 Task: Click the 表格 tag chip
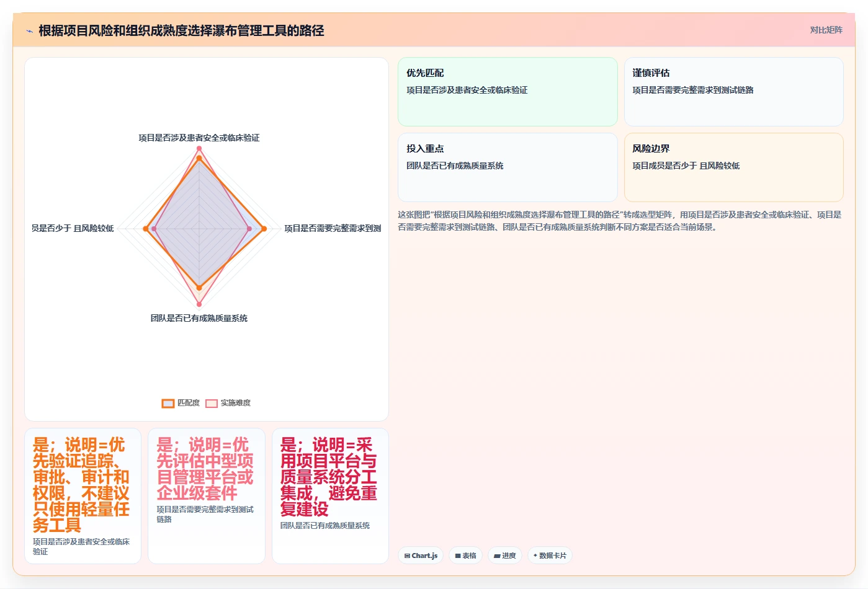[465, 556]
